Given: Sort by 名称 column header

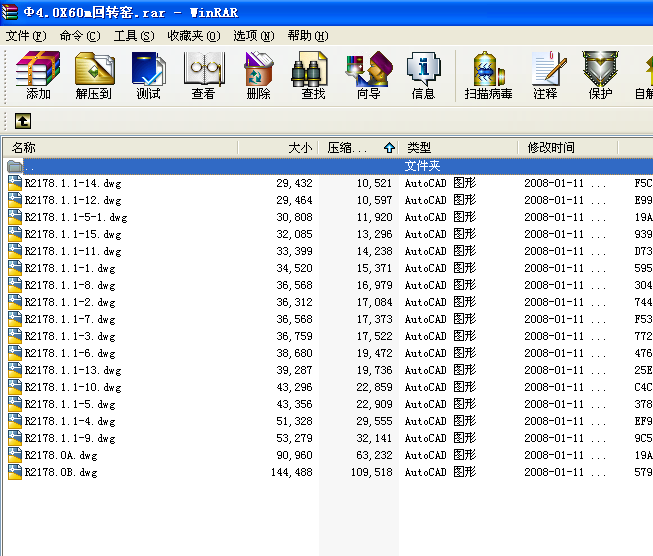Looking at the screenshot, I should [121, 147].
